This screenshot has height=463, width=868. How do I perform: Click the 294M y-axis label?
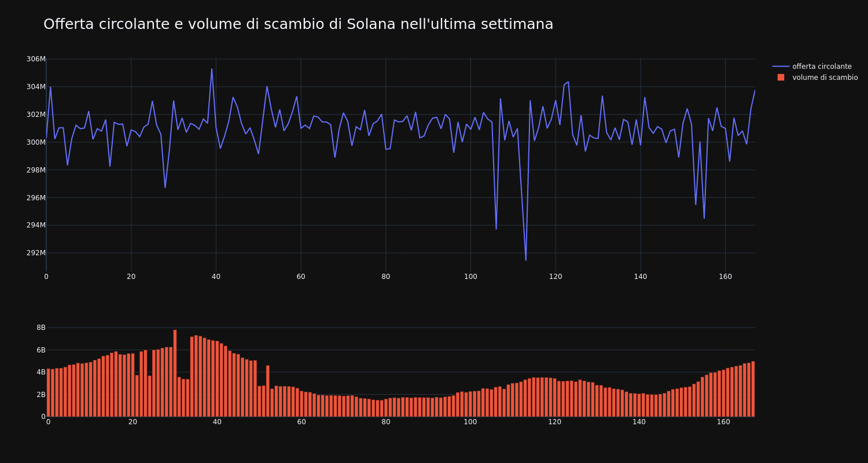coord(36,225)
